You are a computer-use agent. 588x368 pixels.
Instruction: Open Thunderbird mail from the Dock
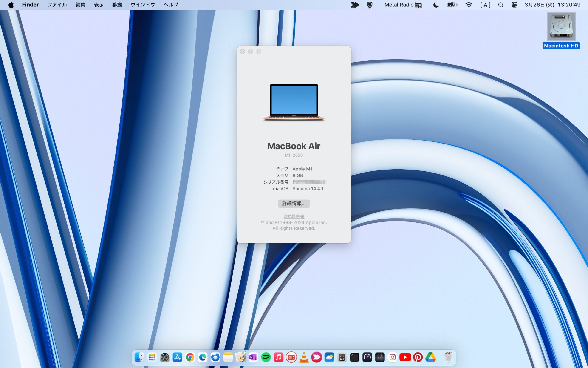point(215,357)
